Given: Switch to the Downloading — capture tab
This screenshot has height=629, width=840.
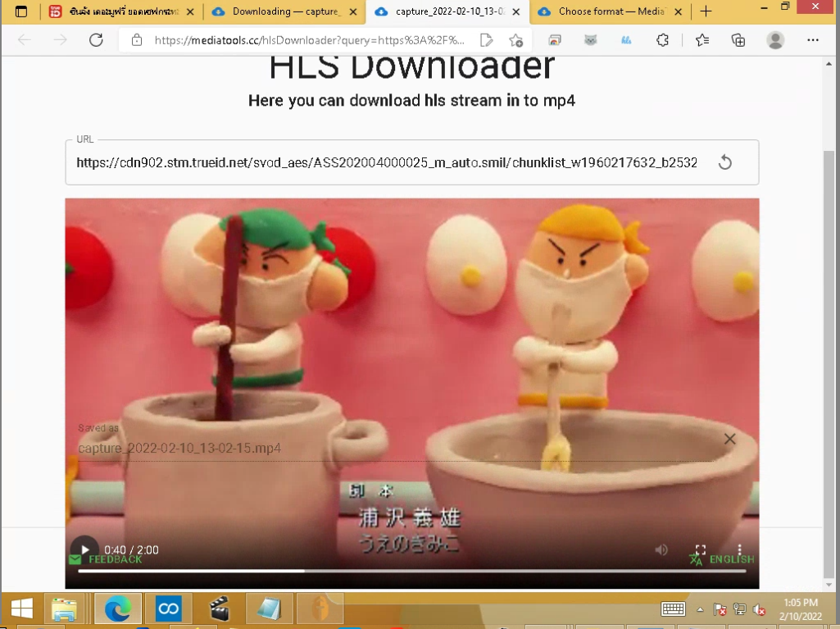Looking at the screenshot, I should click(284, 11).
